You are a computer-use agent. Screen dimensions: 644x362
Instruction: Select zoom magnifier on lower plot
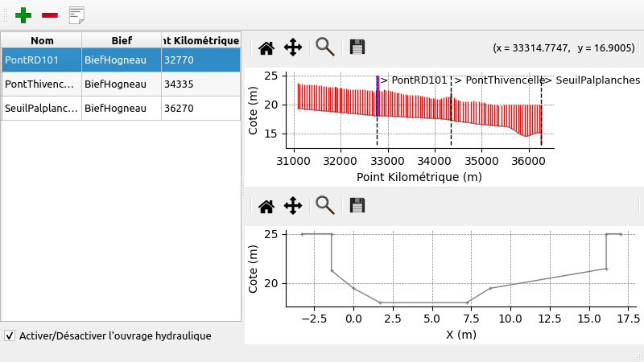coord(325,206)
